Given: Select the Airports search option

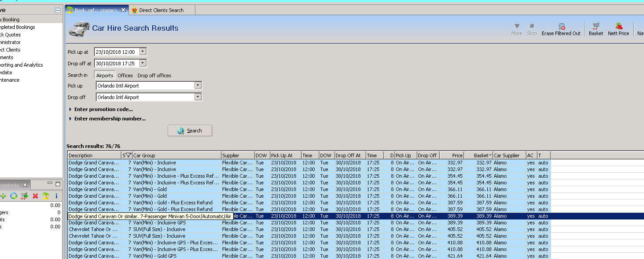Looking at the screenshot, I should (105, 76).
